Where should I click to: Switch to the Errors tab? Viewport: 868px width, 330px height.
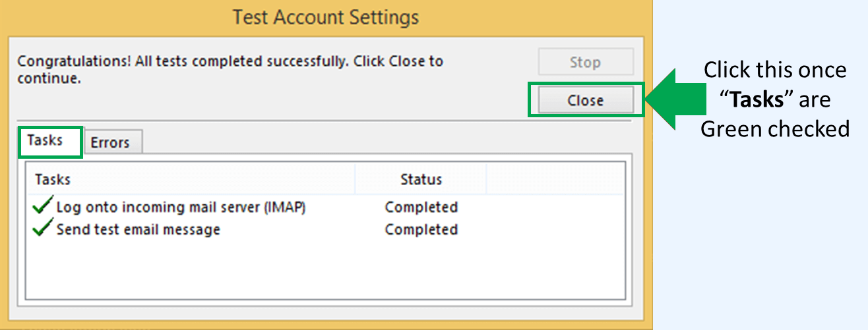(110, 142)
